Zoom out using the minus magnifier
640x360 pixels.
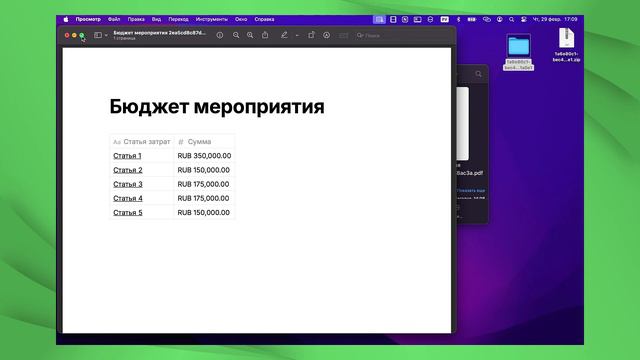(x=236, y=36)
